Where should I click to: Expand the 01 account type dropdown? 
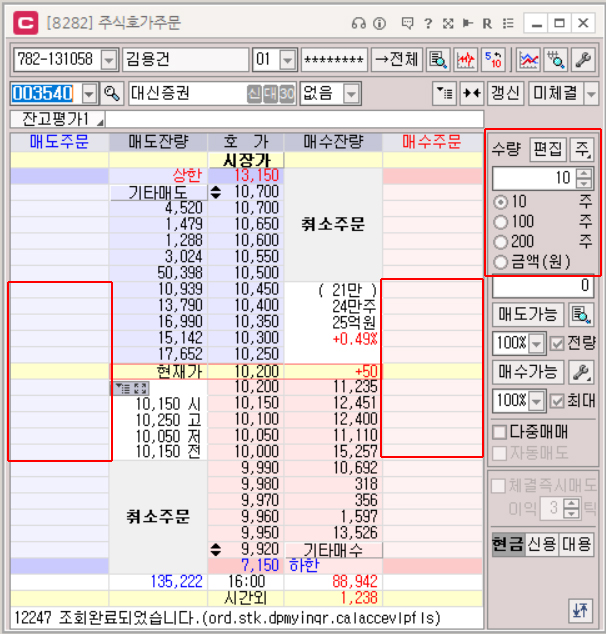(287, 60)
